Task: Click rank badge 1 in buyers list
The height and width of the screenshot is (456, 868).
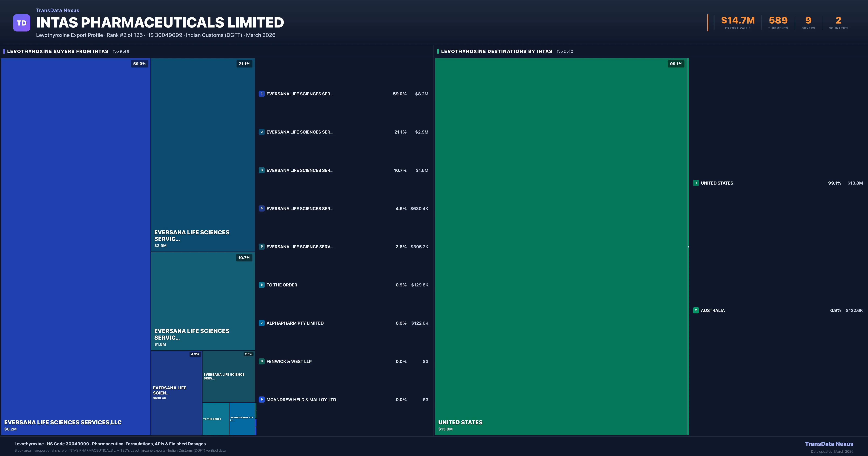Action: tap(261, 94)
